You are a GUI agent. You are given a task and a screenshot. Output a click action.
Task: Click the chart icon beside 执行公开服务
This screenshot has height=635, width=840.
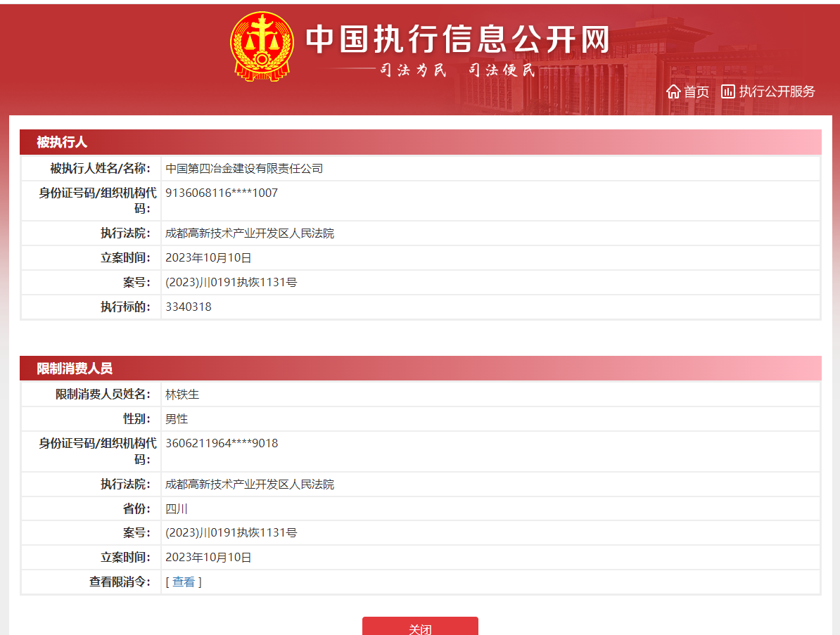point(728,91)
